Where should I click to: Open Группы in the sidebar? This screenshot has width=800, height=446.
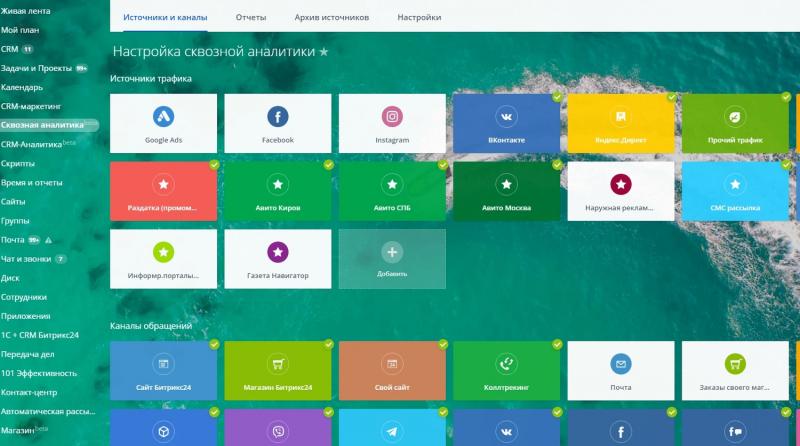15,221
